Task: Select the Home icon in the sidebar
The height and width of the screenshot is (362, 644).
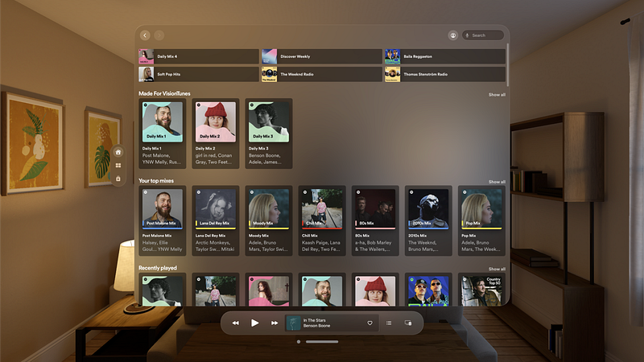Action: pos(118,152)
